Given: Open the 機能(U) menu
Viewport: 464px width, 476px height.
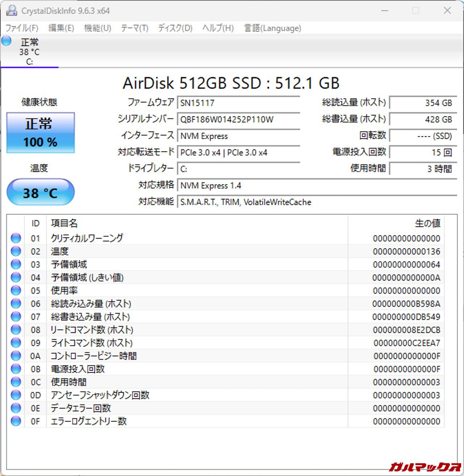Looking at the screenshot, I should click(x=98, y=28).
